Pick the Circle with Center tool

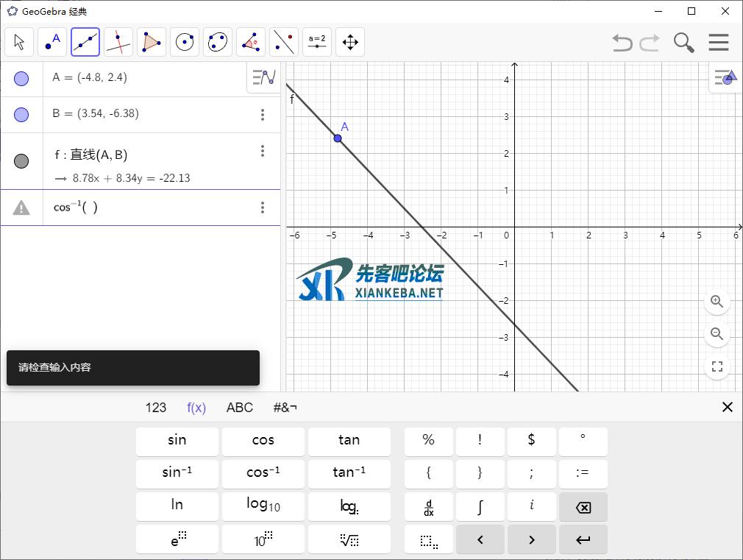pos(185,43)
